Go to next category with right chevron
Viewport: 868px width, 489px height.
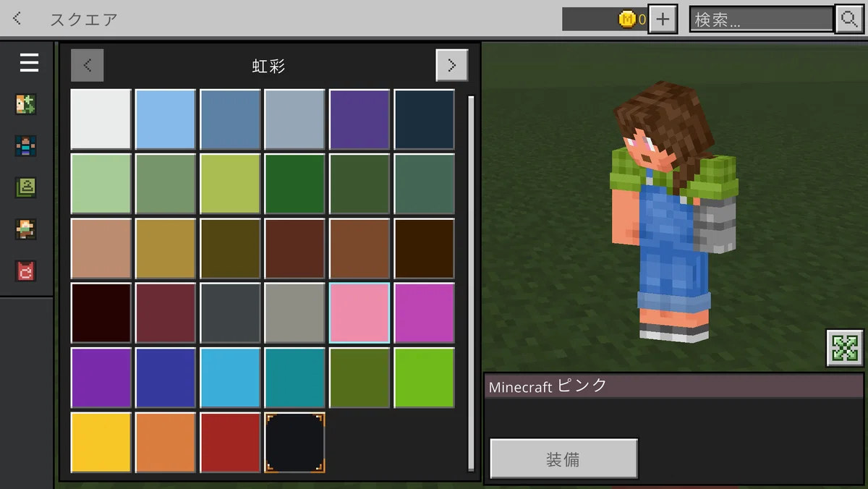click(x=452, y=65)
